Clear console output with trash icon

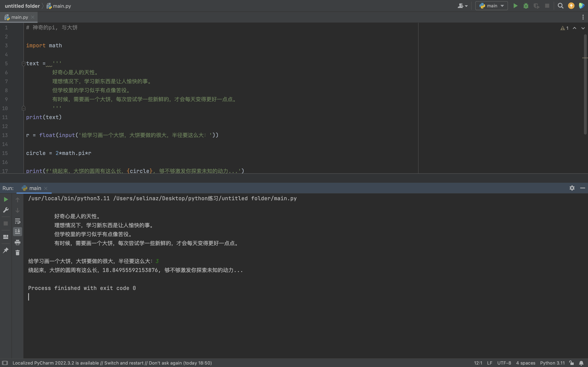[x=18, y=253]
